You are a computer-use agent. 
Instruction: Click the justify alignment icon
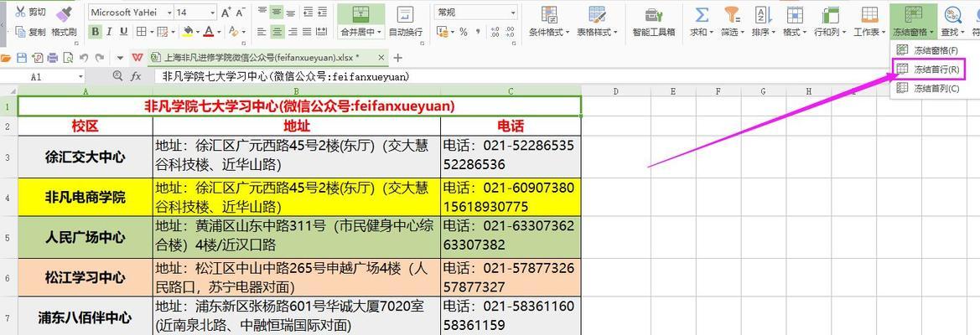(x=308, y=31)
